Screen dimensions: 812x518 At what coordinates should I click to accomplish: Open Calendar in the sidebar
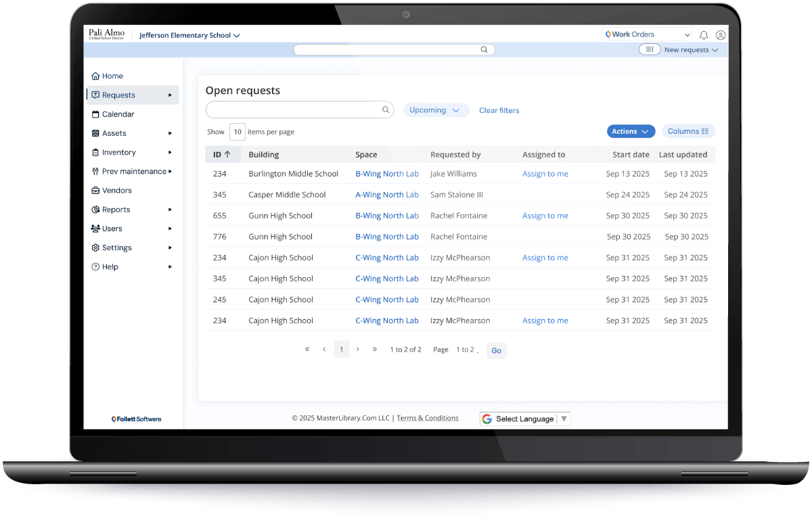[118, 114]
